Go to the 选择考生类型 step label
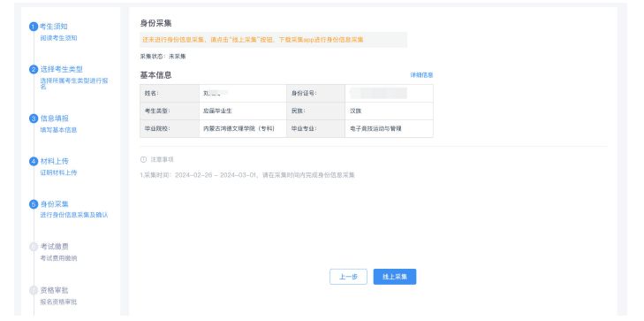644x321 pixels. tap(61, 70)
